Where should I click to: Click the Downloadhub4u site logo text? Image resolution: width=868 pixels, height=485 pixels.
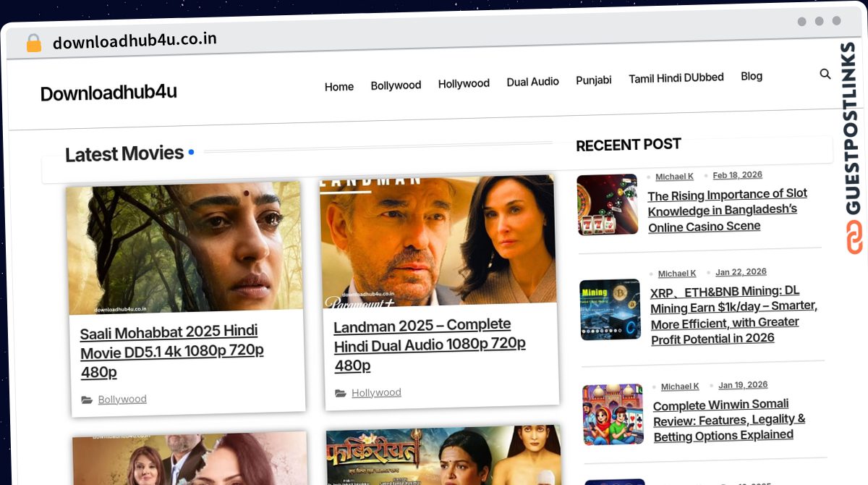click(109, 93)
